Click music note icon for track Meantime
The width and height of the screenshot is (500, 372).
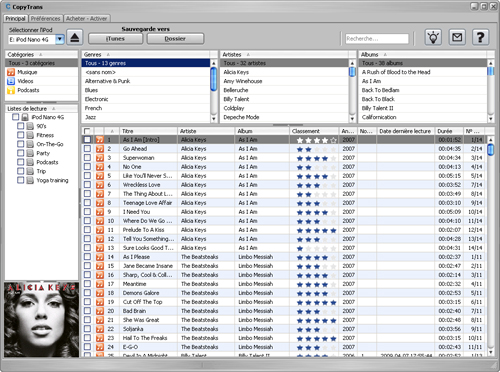click(100, 284)
